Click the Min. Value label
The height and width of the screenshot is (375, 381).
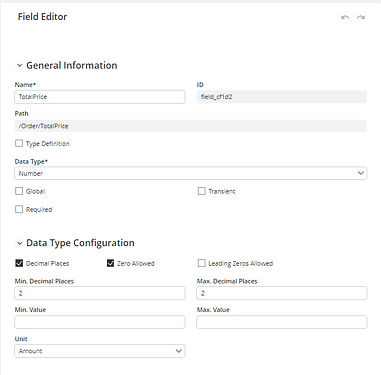(30, 310)
